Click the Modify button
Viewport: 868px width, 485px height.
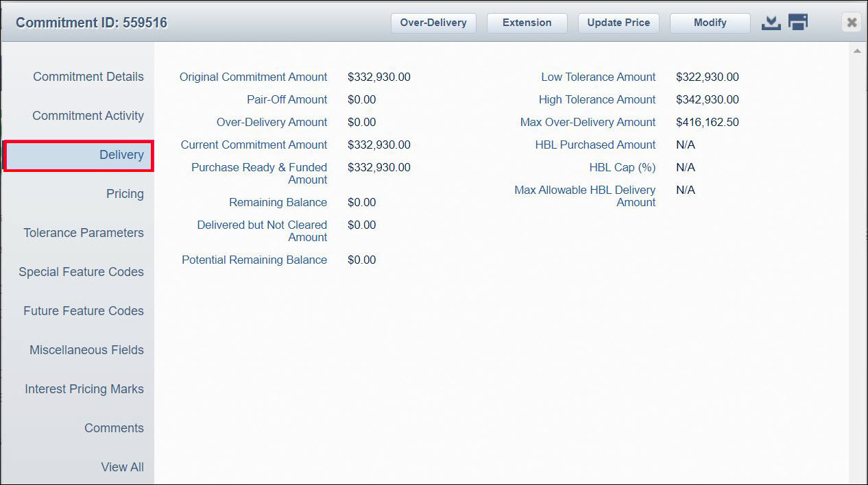[710, 23]
